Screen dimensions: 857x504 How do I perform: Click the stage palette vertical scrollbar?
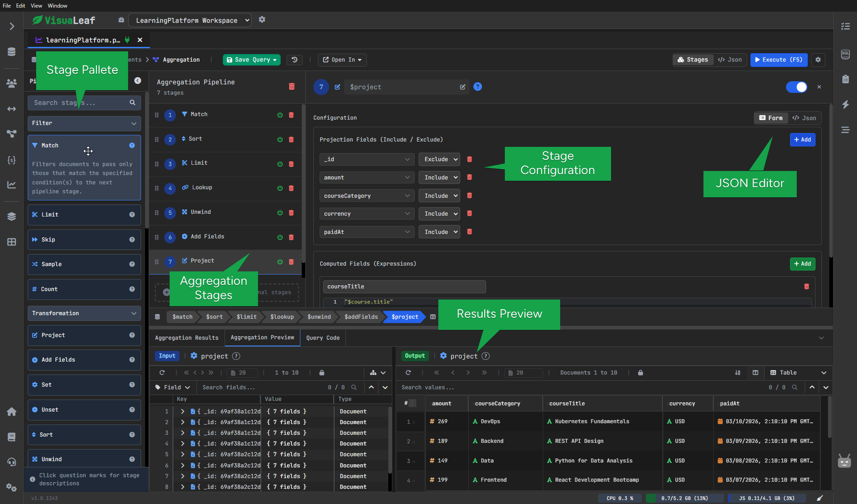click(146, 161)
